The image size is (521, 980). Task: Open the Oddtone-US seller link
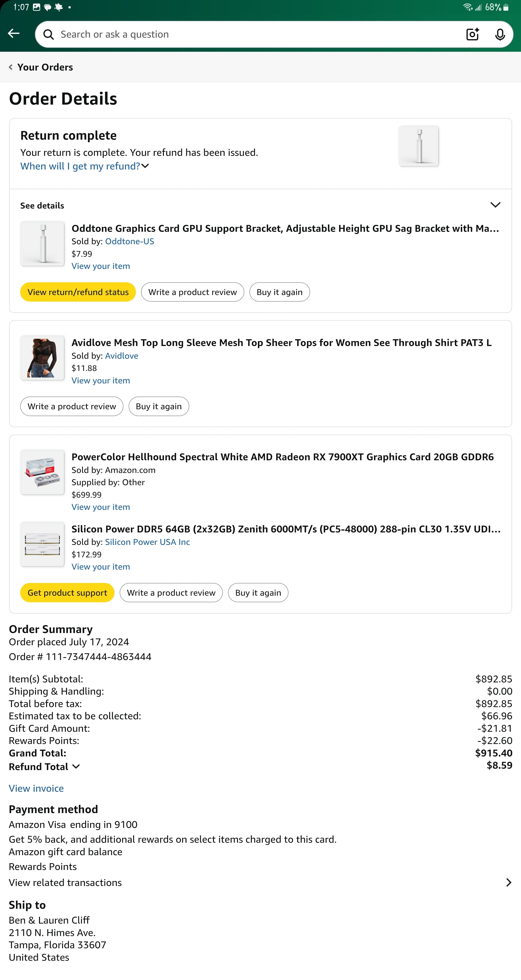[x=129, y=241]
